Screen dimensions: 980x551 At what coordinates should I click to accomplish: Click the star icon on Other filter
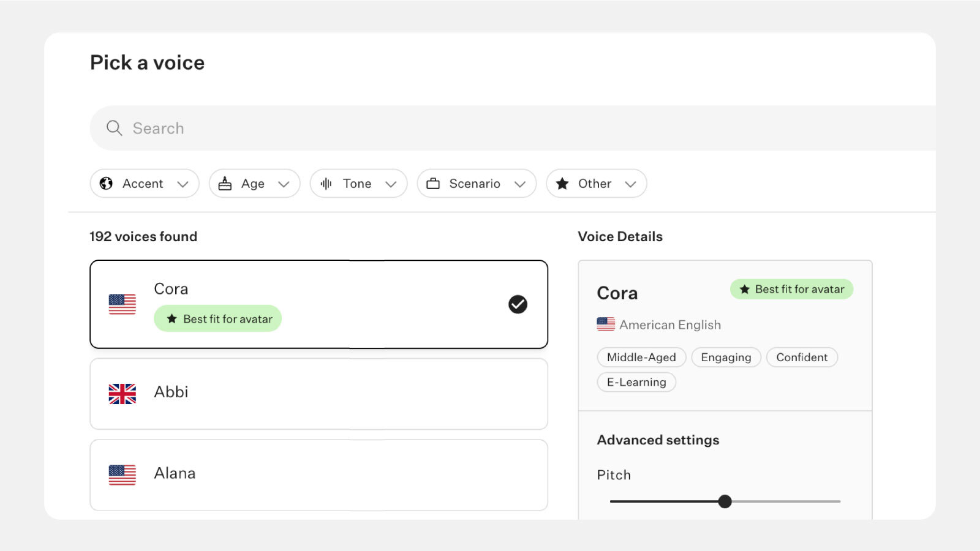click(x=562, y=184)
